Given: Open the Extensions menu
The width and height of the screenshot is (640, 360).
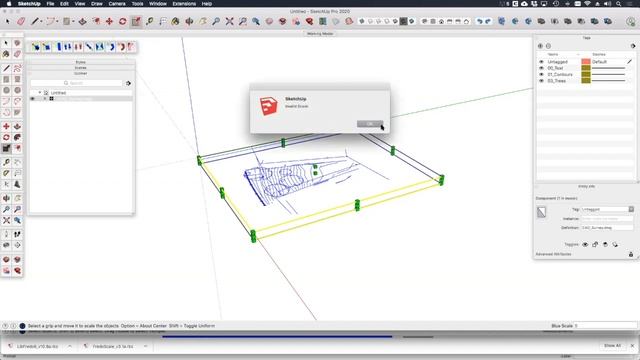Looking at the screenshot, I should point(184,4).
